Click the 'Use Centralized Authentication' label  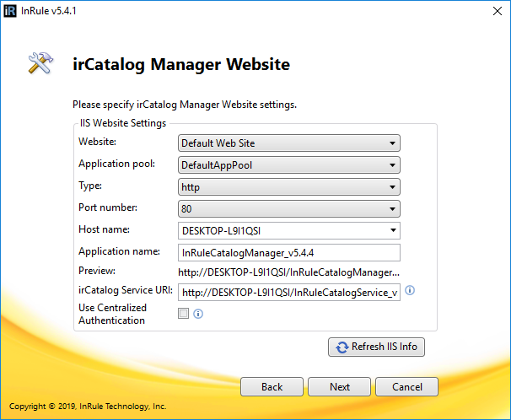pyautogui.click(x=112, y=314)
